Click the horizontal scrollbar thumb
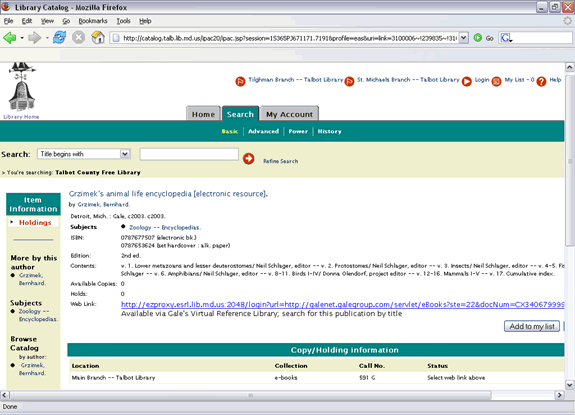The image size is (575, 415). click(x=250, y=395)
